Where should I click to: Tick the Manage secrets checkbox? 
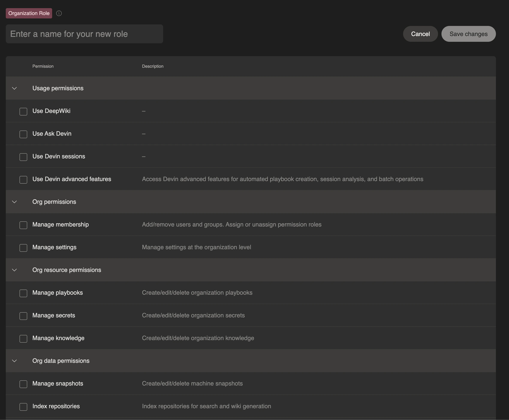tap(23, 316)
